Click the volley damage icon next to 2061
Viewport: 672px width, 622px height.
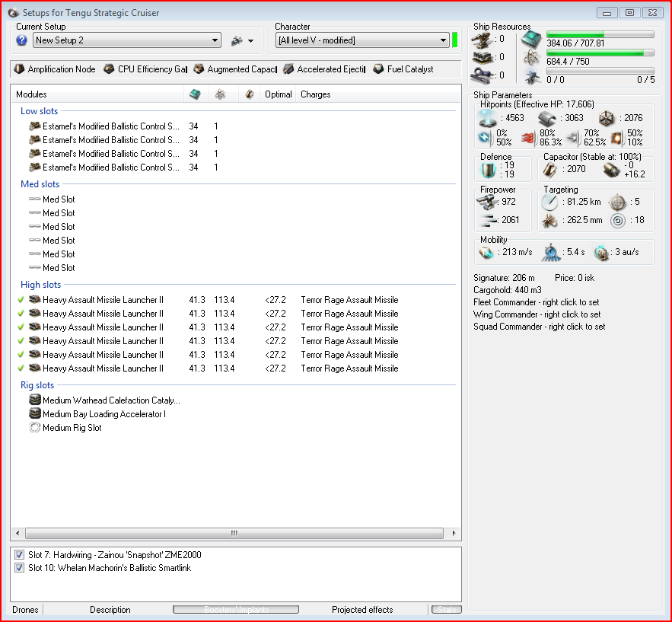(x=488, y=220)
